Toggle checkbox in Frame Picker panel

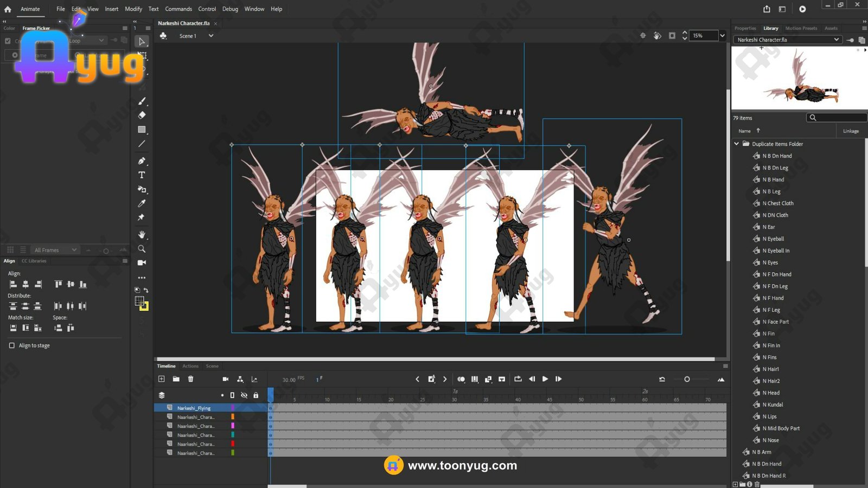point(8,41)
